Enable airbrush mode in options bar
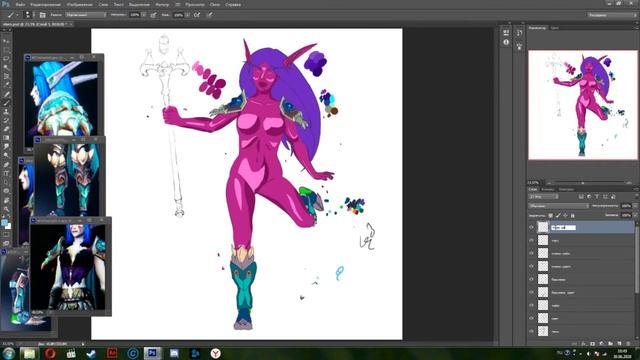This screenshot has height=360, width=640. tap(197, 15)
